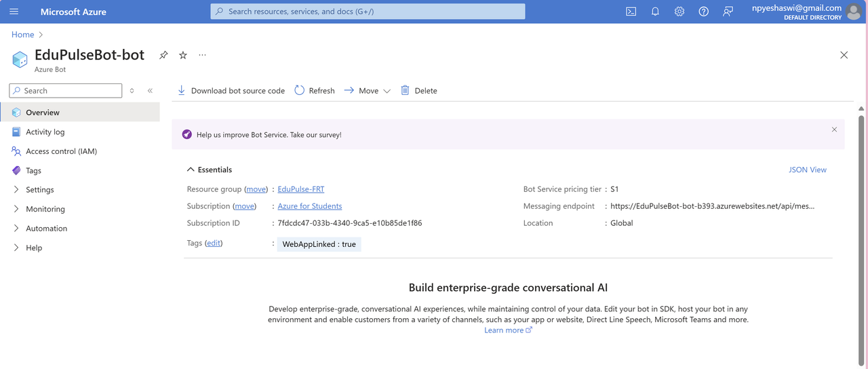Click the Azure Bot resource cube icon

click(x=20, y=60)
